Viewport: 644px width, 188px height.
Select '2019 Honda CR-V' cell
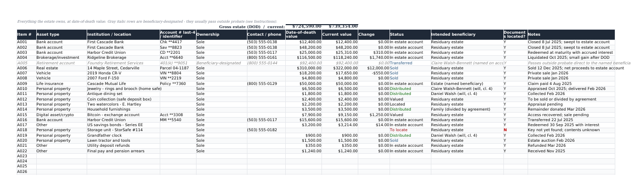click(123, 73)
